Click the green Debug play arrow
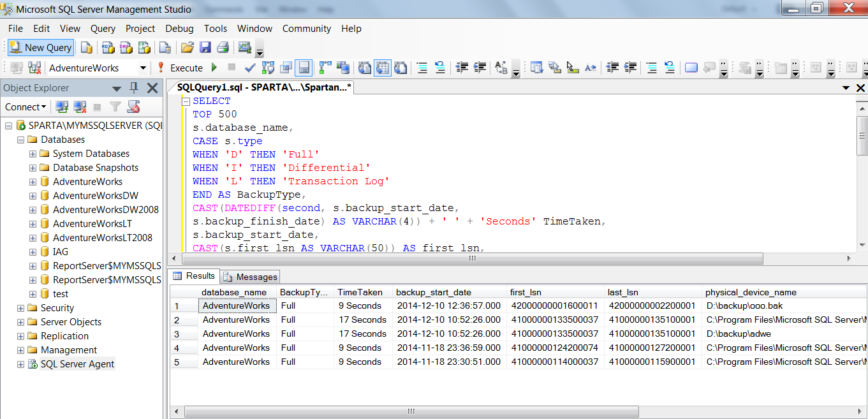 click(214, 68)
